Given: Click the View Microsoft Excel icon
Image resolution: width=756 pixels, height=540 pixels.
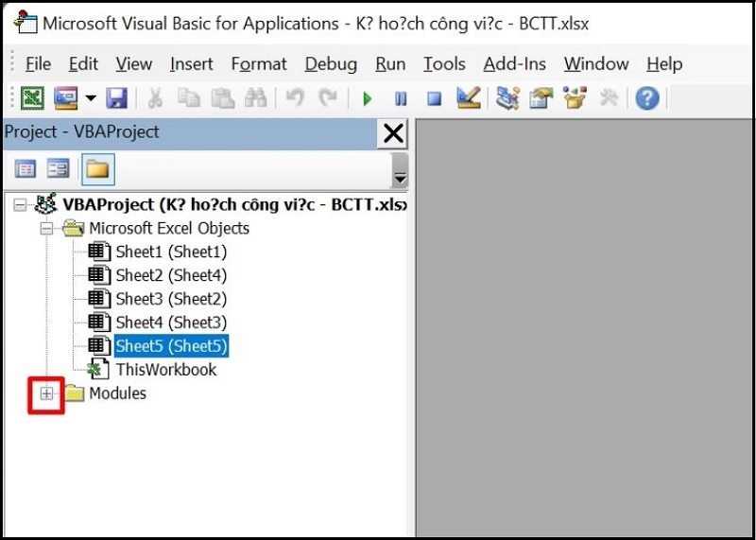Looking at the screenshot, I should pyautogui.click(x=32, y=98).
